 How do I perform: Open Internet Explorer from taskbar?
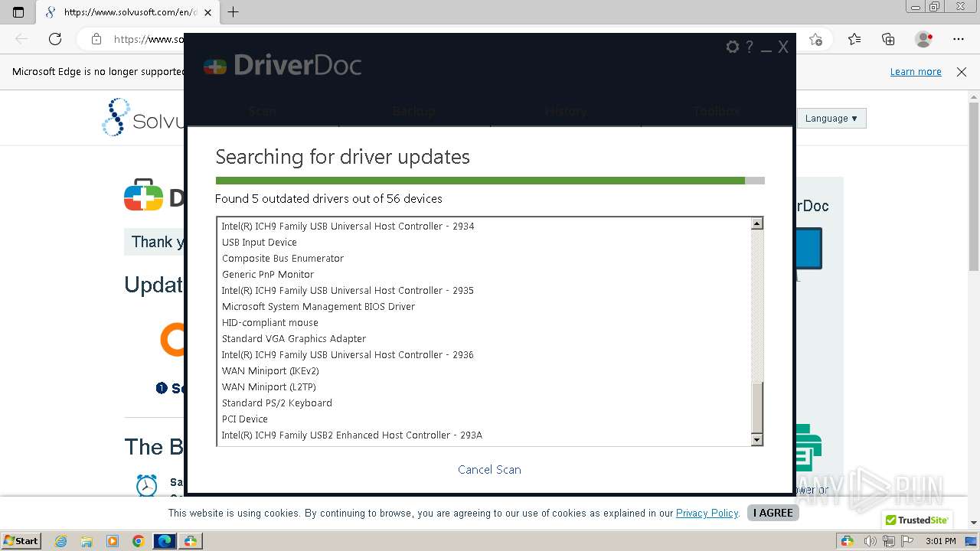[61, 541]
